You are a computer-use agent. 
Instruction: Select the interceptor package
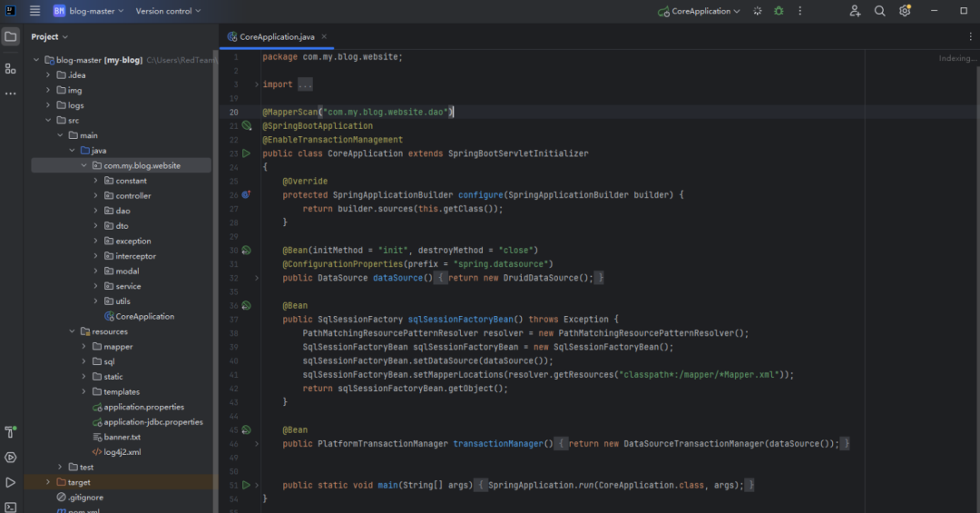[x=130, y=256]
